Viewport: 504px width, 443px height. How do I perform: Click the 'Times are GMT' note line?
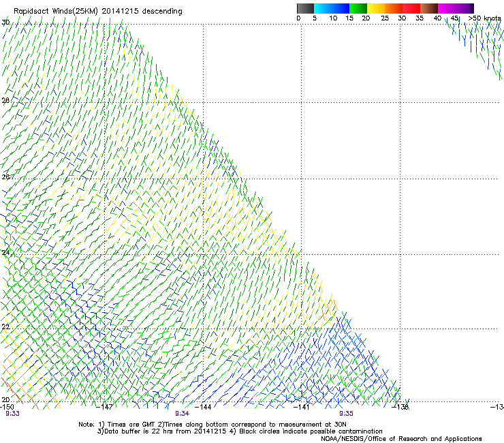coord(212,425)
